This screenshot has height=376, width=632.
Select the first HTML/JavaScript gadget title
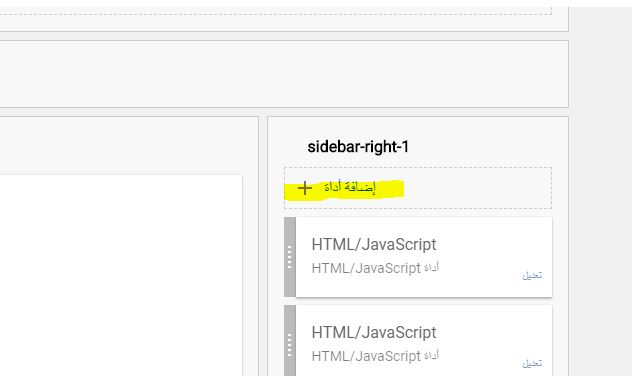click(374, 245)
